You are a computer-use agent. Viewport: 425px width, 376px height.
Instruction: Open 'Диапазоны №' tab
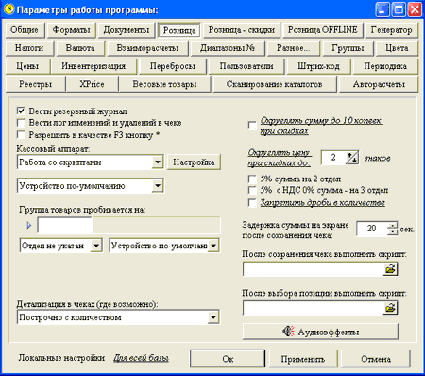point(228,48)
